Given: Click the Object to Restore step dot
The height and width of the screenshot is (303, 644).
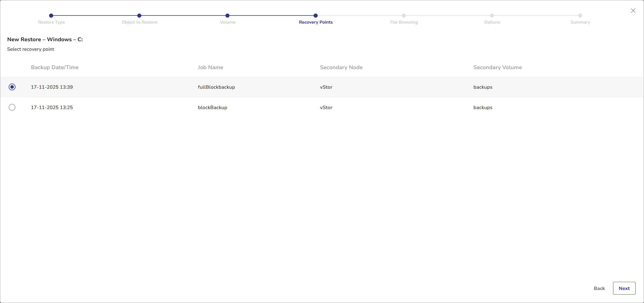Looking at the screenshot, I should [x=139, y=15].
